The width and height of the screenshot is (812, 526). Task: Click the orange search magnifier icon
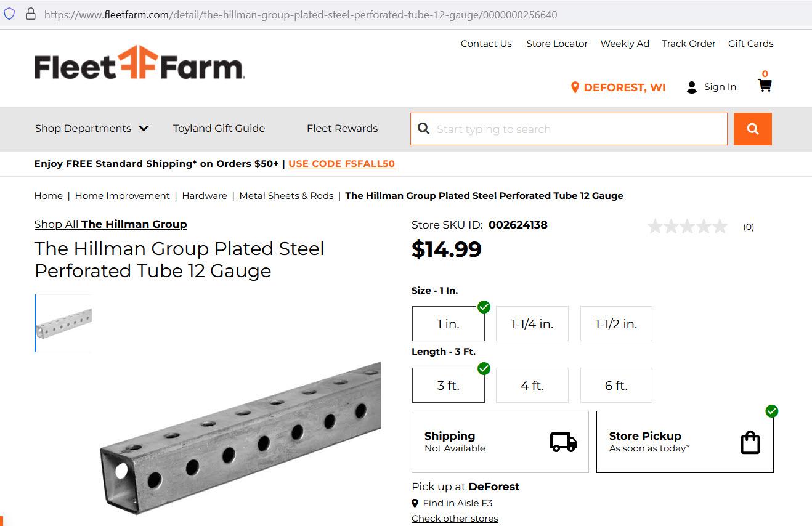point(752,129)
